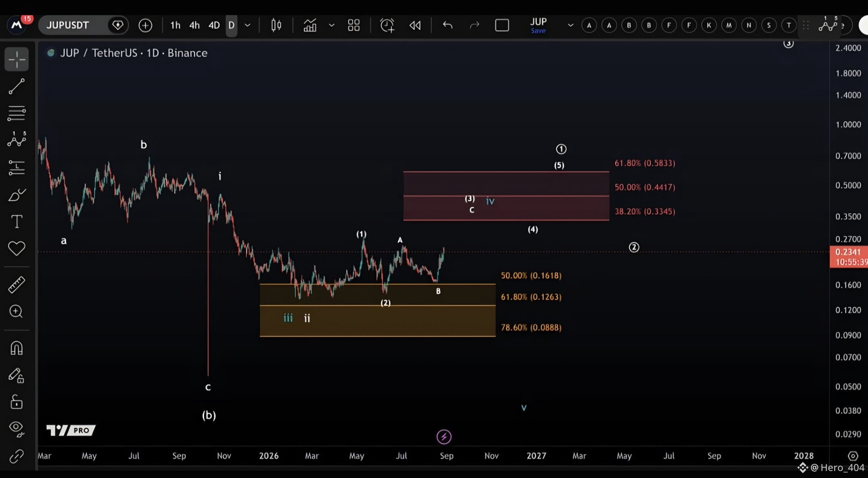The image size is (868, 478).
Task: Toggle lock all drawings
Action: pos(16,402)
